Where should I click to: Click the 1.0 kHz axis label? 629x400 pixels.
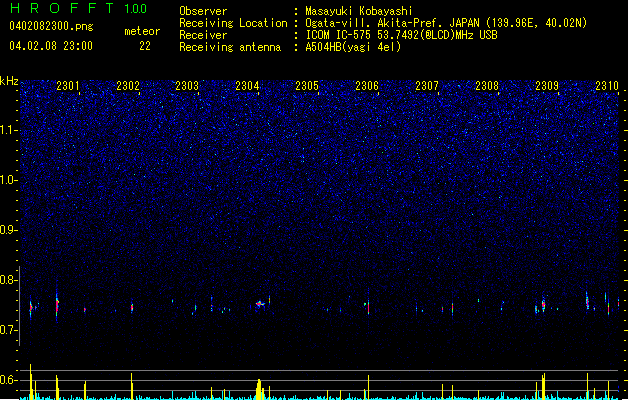[9, 180]
